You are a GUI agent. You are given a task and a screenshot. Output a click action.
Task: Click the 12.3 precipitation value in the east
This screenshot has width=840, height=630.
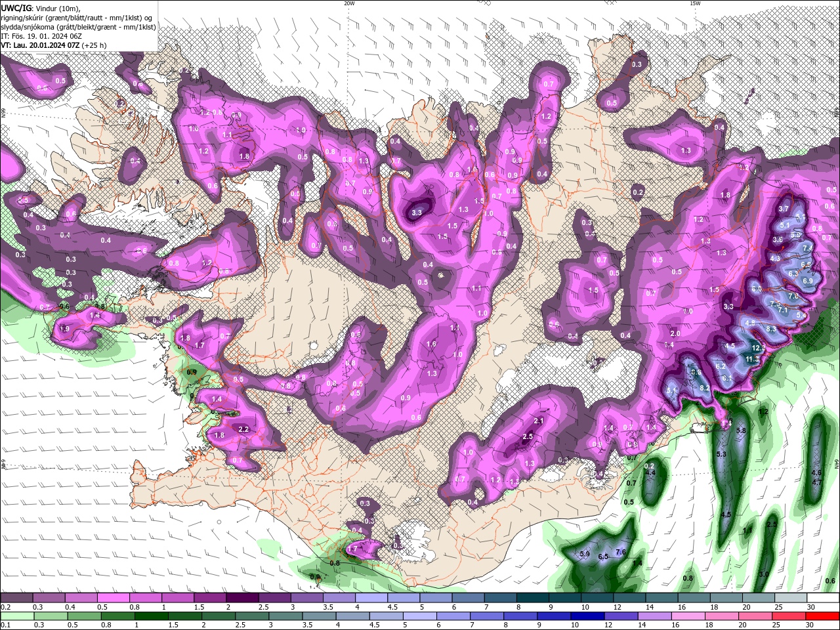pos(759,348)
